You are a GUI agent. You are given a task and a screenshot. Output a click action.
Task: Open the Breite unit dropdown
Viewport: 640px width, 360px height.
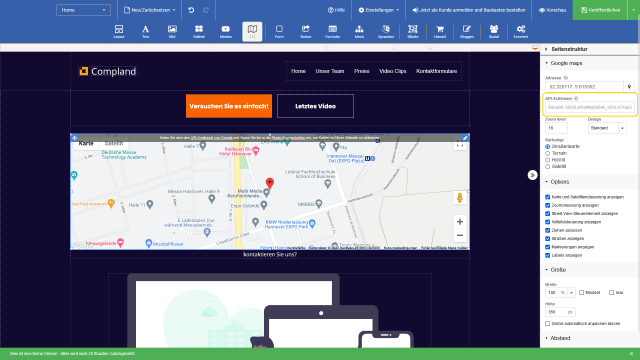[571, 292]
